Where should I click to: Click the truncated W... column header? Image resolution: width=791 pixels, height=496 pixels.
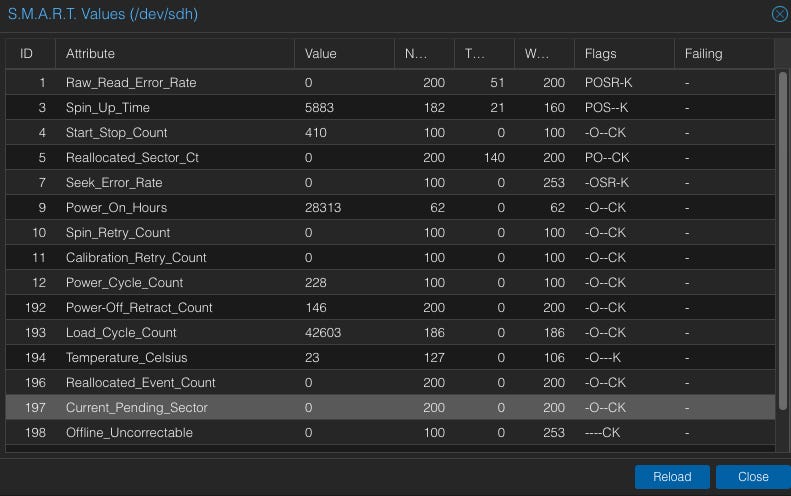[544, 53]
